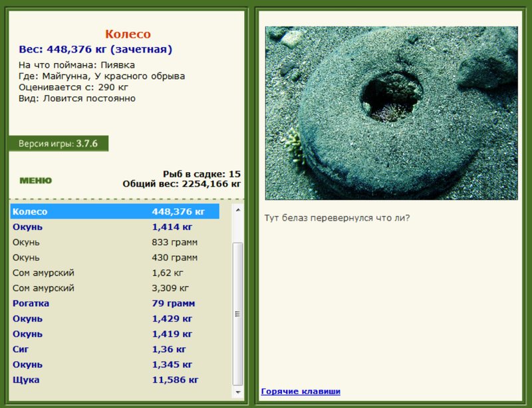Select the Окунь 1,414 кг entry

(x=114, y=227)
